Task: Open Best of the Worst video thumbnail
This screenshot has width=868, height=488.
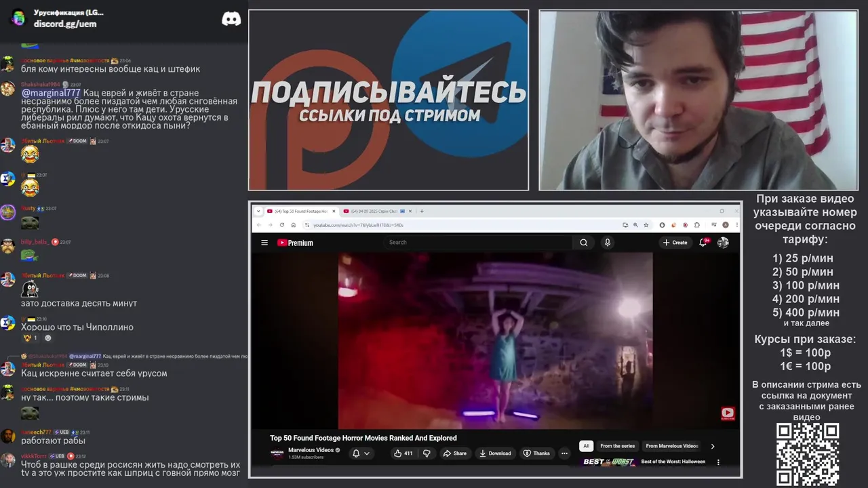Action: coord(609,462)
